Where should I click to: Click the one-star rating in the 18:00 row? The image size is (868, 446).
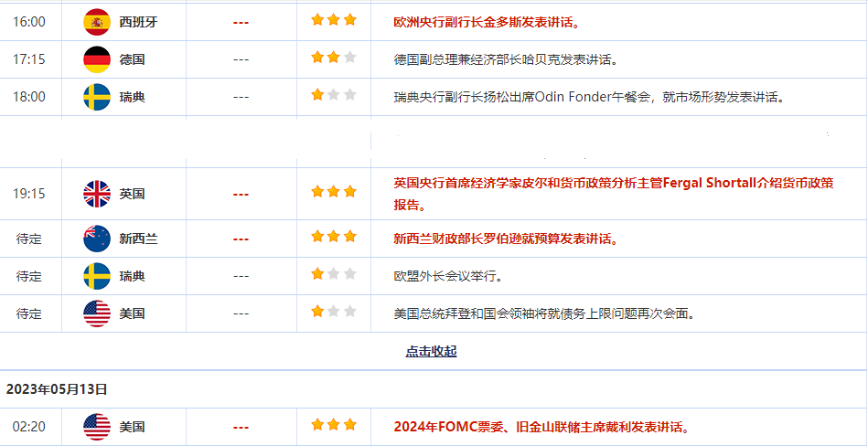[333, 95]
